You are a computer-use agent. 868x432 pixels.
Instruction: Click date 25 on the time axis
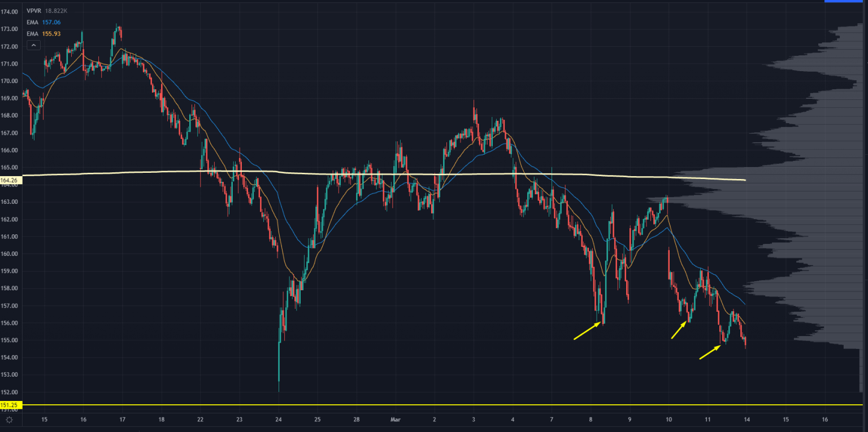(318, 420)
